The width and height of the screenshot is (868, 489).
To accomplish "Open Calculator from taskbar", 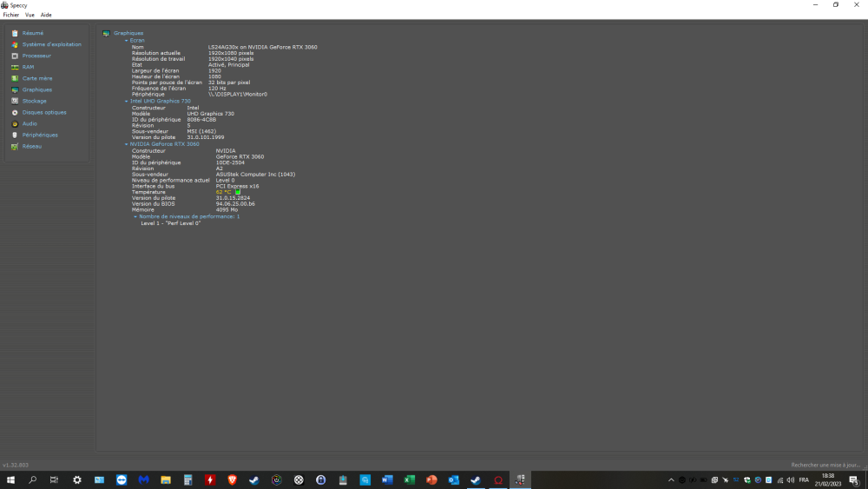I will [x=187, y=480].
